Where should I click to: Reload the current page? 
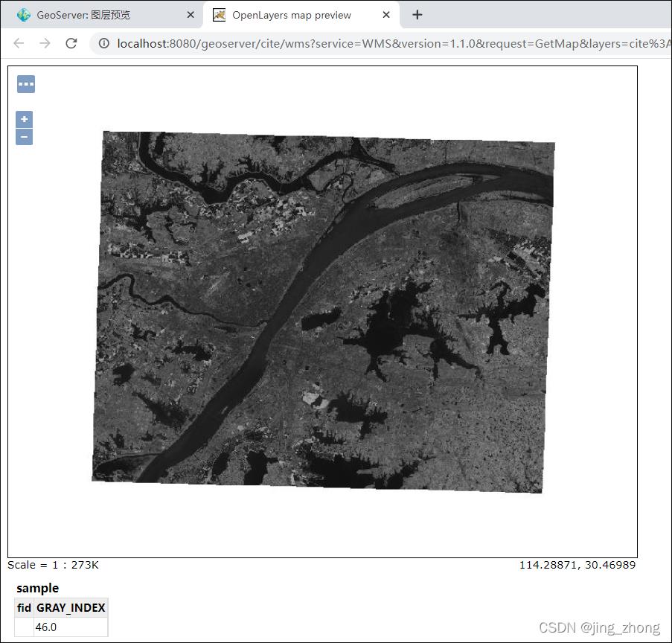[71, 43]
